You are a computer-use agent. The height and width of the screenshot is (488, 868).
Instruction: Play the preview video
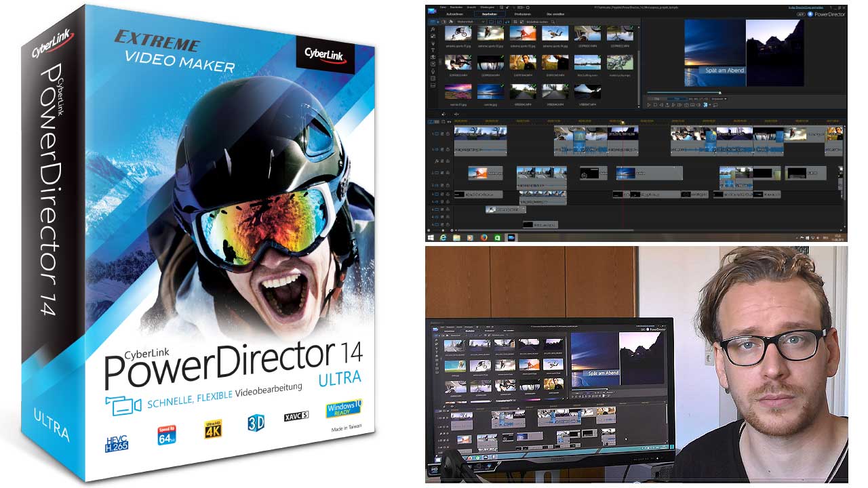pos(648,105)
